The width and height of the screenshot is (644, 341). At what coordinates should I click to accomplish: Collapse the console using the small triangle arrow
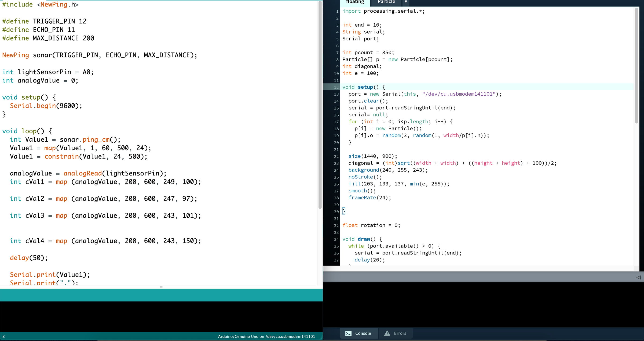tap(638, 277)
